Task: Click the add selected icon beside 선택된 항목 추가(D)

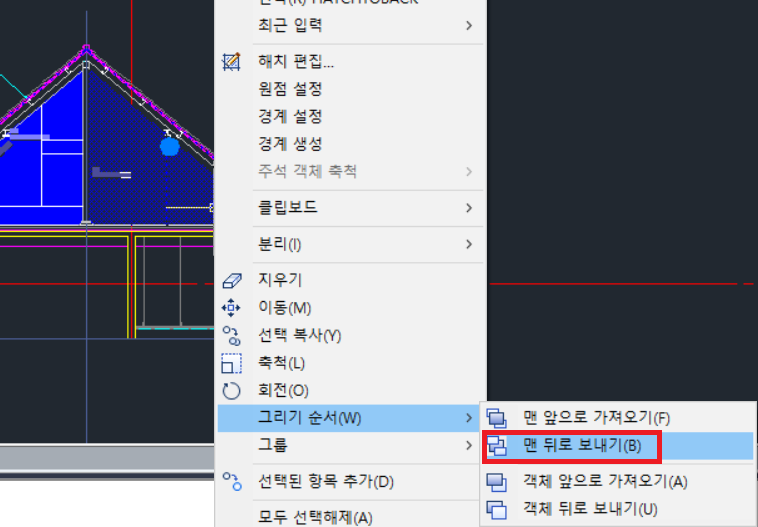Action: (232, 482)
